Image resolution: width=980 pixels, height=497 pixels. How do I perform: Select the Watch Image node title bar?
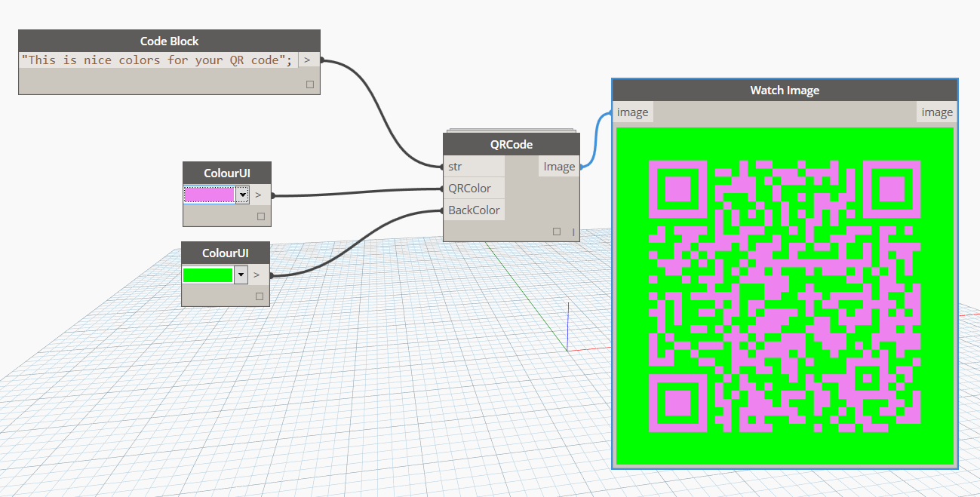pos(785,90)
